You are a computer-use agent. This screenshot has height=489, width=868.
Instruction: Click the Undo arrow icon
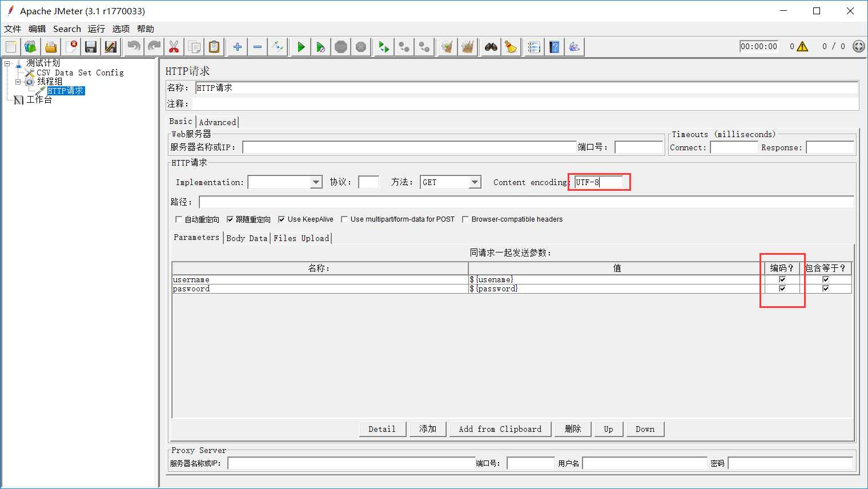click(x=134, y=47)
